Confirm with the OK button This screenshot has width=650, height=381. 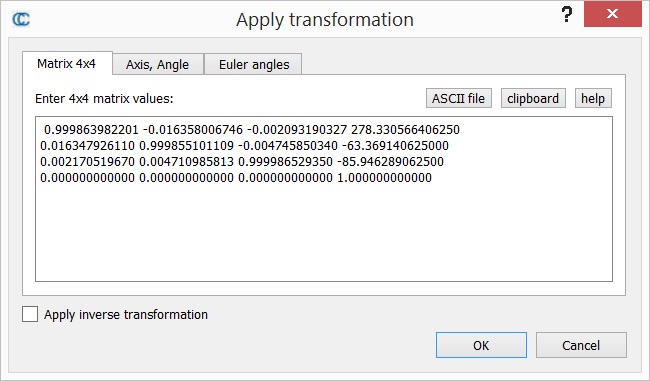[481, 345]
